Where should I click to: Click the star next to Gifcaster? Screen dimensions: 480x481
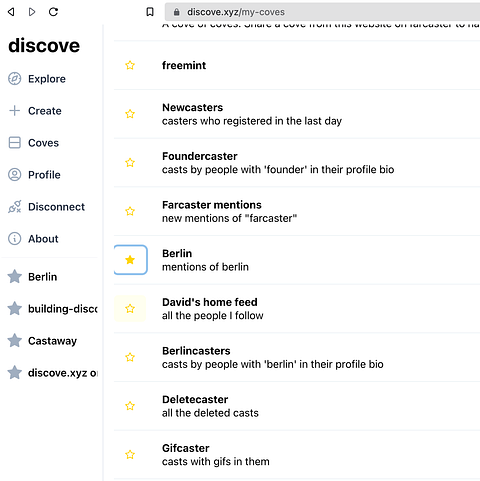point(130,454)
